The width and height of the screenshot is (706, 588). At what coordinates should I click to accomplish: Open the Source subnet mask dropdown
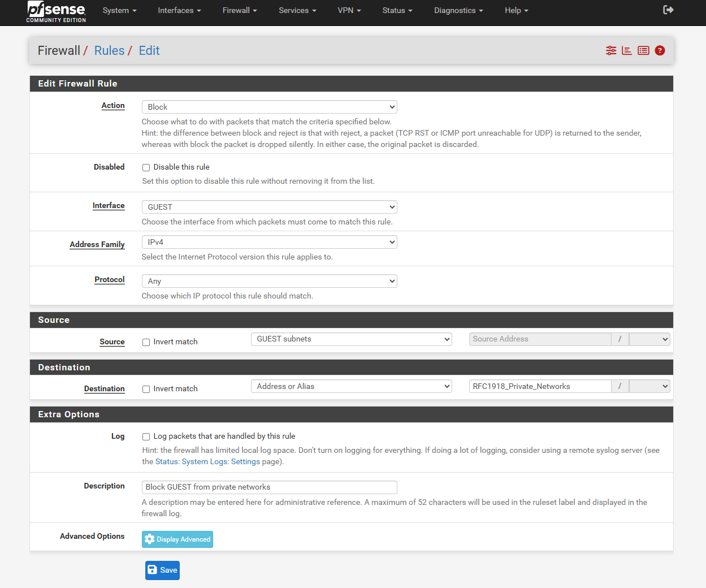tap(649, 339)
